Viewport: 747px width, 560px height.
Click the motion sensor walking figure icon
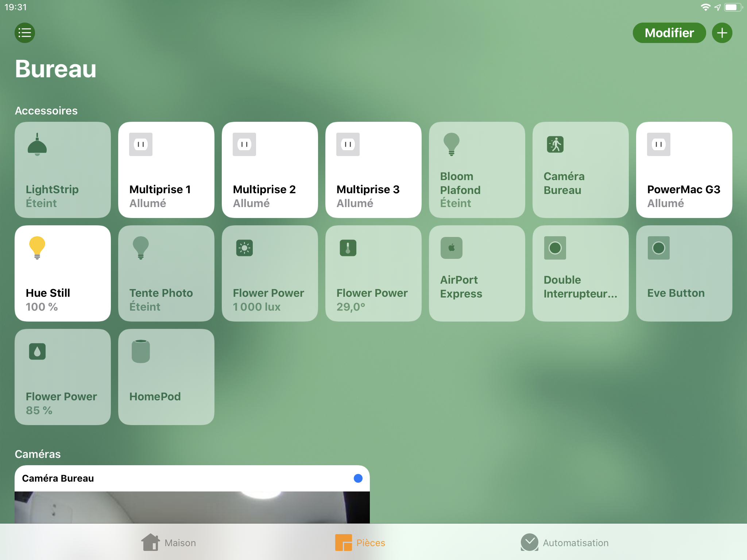(x=555, y=144)
